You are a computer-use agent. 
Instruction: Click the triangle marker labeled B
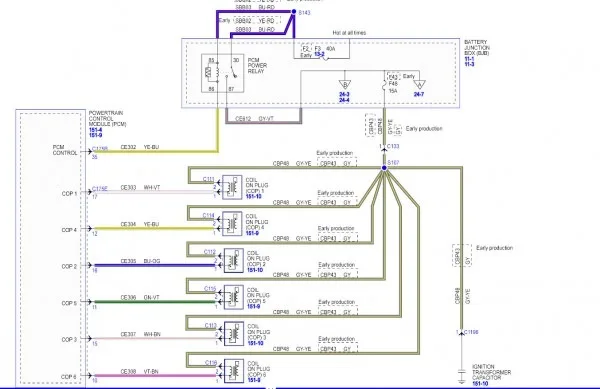click(x=344, y=85)
